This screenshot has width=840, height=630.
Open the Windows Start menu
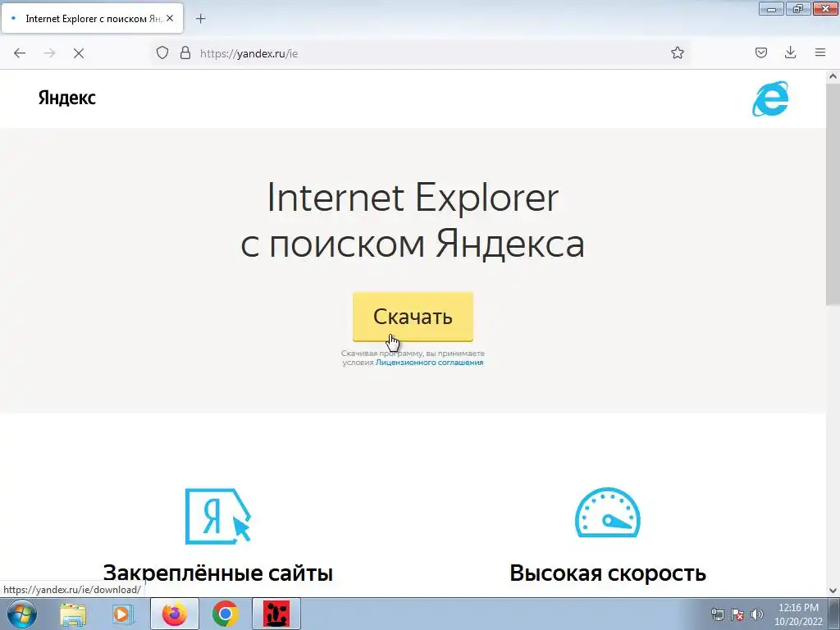tap(21, 614)
